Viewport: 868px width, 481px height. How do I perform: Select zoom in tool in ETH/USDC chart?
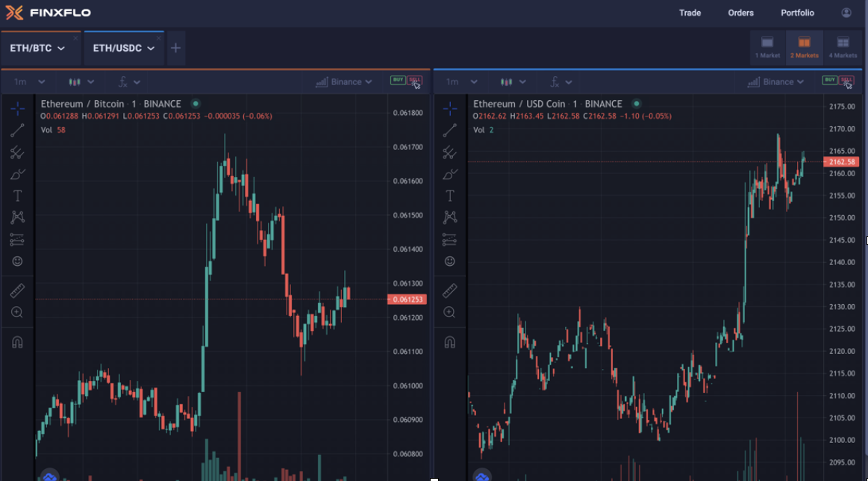coord(450,312)
